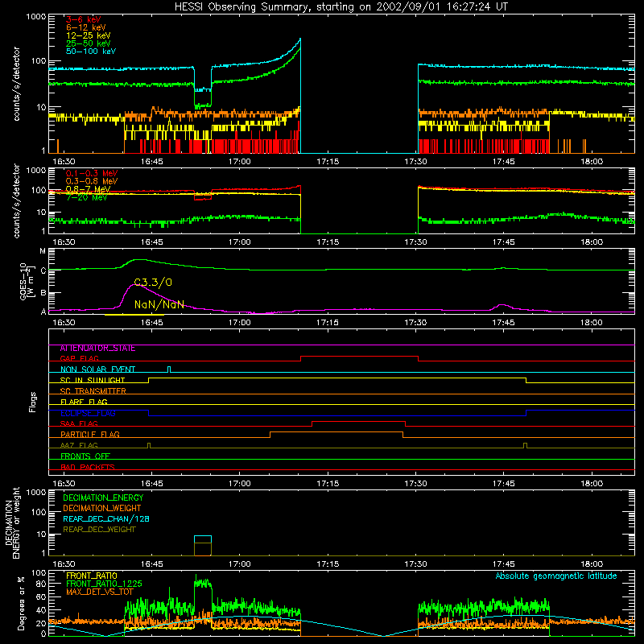Select the GAP_FLAG label

coord(79,358)
